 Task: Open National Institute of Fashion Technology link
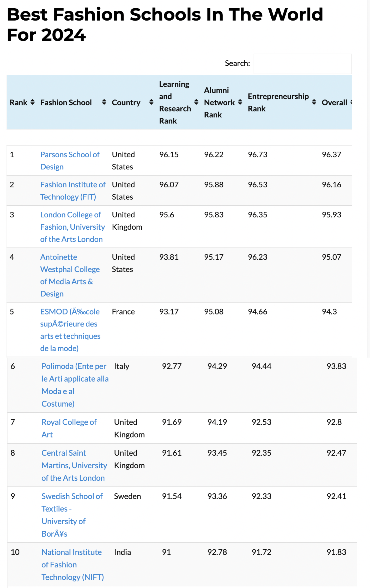72,565
